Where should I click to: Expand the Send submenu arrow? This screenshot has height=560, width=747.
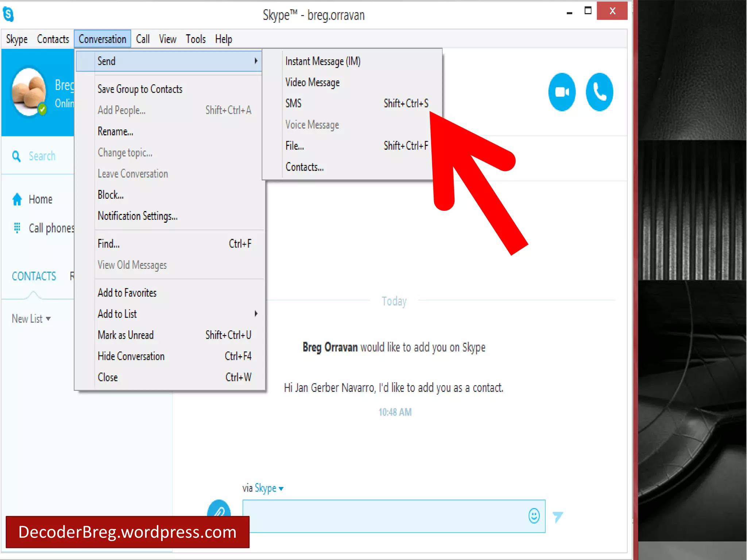256,61
